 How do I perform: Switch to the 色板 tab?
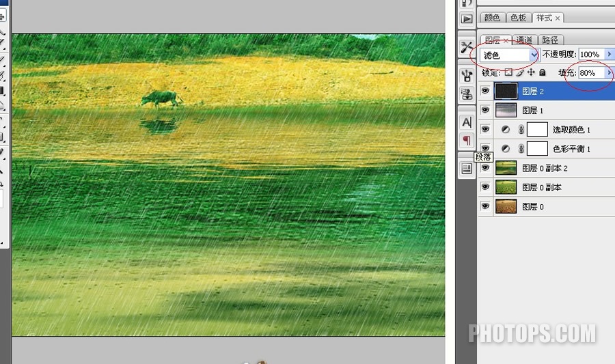click(x=519, y=18)
